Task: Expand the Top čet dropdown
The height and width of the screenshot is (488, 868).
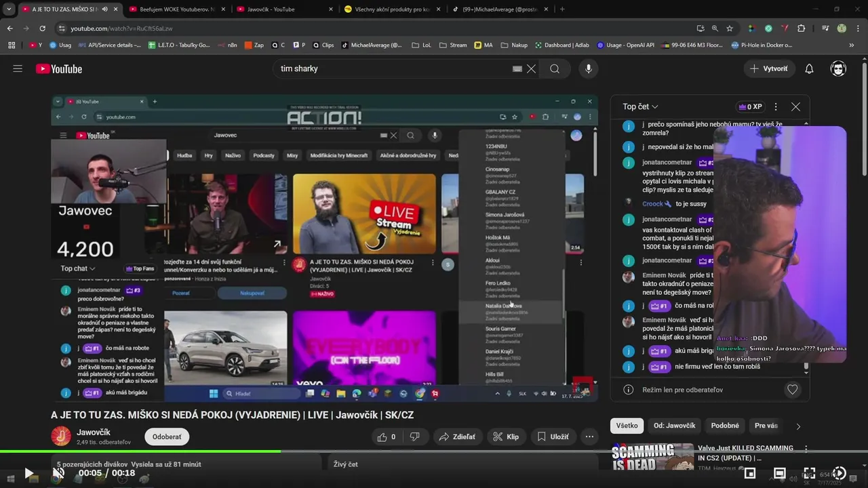Action: (641, 106)
